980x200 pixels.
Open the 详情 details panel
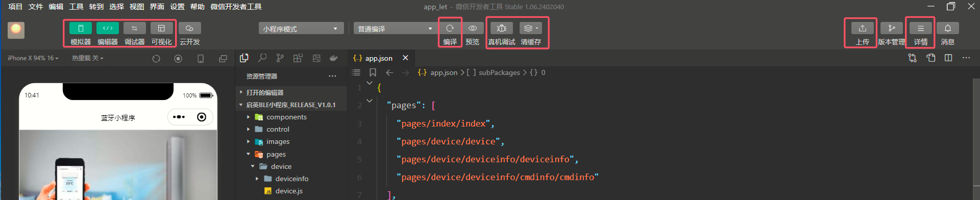pyautogui.click(x=920, y=28)
